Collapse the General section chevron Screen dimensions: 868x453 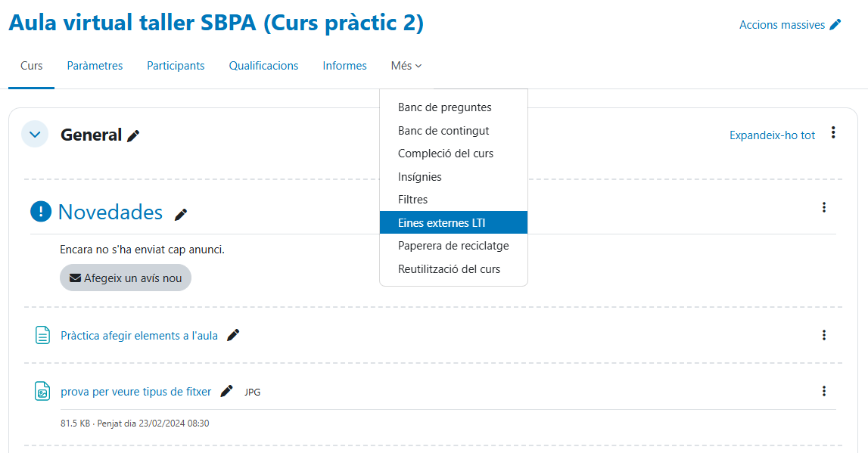[35, 135]
